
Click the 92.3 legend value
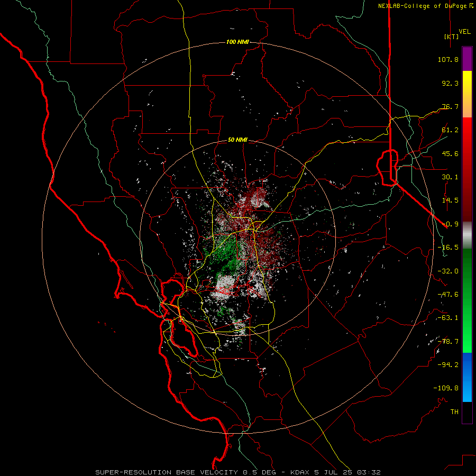(450, 83)
